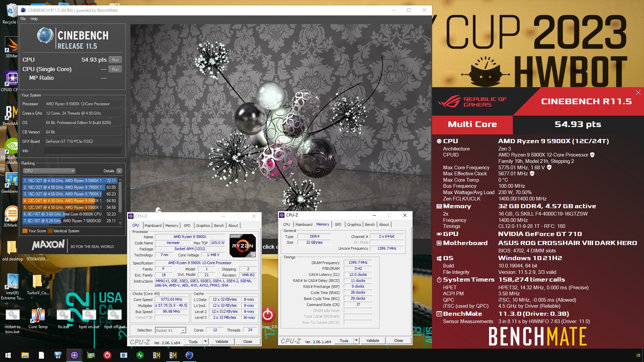Click green heartbeat monitor icon in taskbar
644x362 pixels.
pyautogui.click(x=140, y=355)
